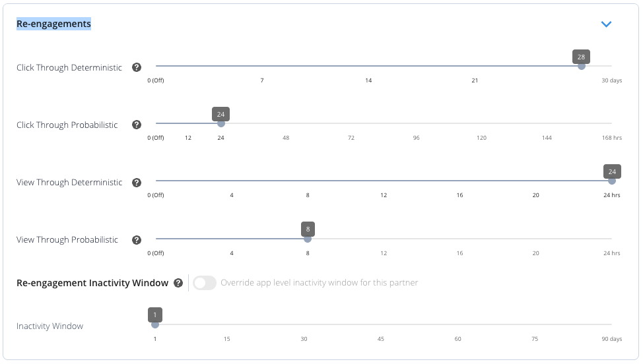Image resolution: width=643 pixels, height=364 pixels.
Task: Click help icon beside Click Through Deterministic
Action: 137,67
